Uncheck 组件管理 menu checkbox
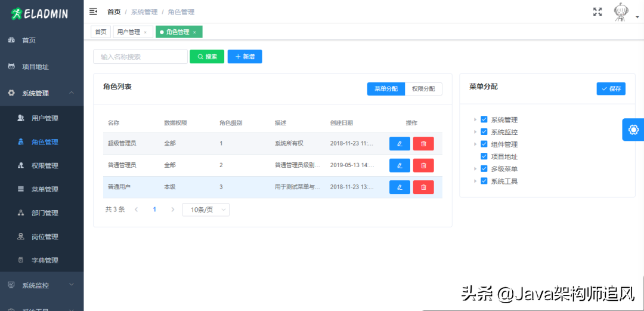This screenshot has height=311, width=644. (x=484, y=144)
